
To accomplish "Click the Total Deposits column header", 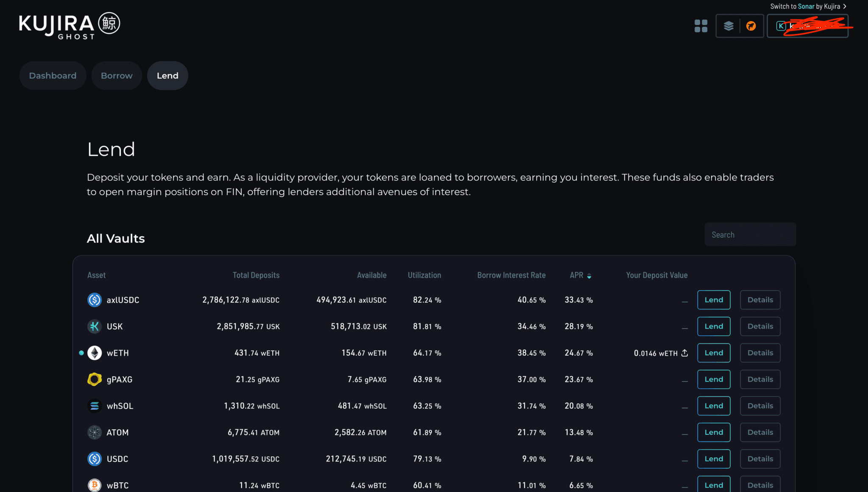I will 256,275.
